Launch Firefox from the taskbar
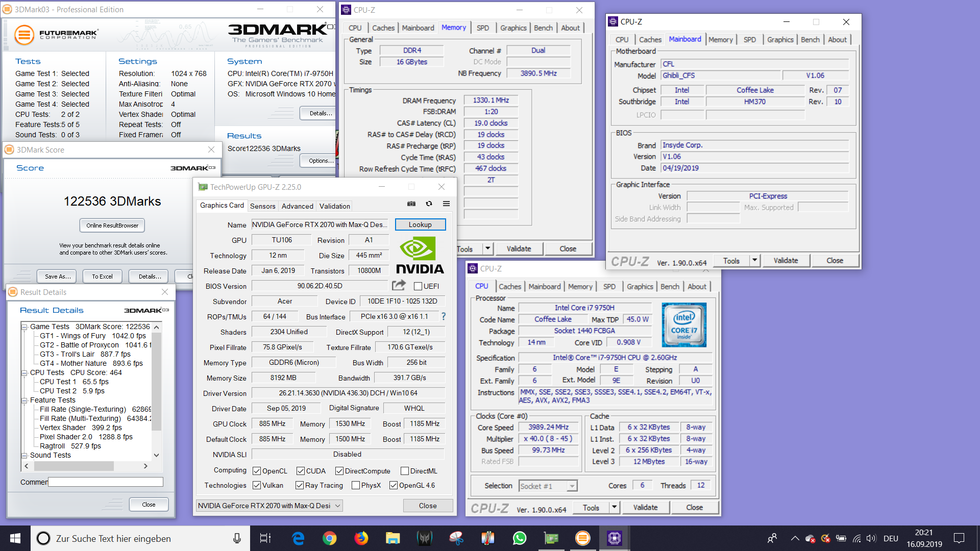The width and height of the screenshot is (980, 551). pos(361,538)
